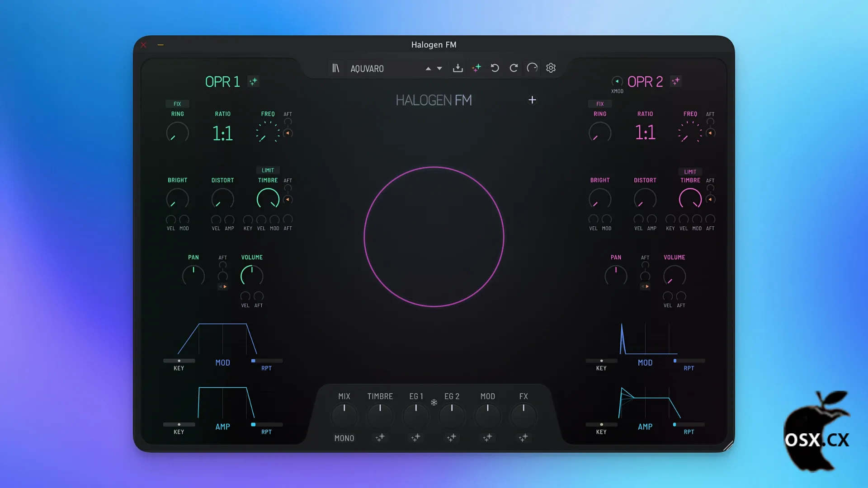Click OPR 1 DISTORT knob
868x488 pixels.
click(222, 199)
